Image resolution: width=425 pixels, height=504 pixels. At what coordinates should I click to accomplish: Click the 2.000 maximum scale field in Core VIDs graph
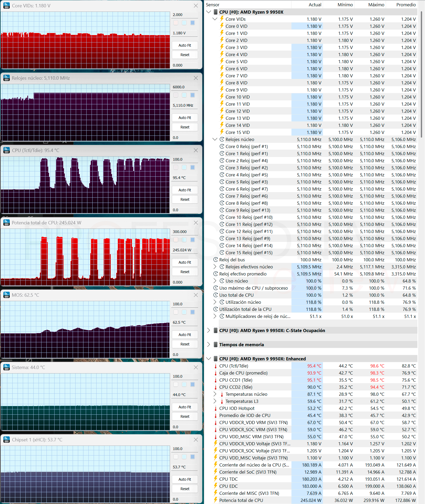coord(185,15)
